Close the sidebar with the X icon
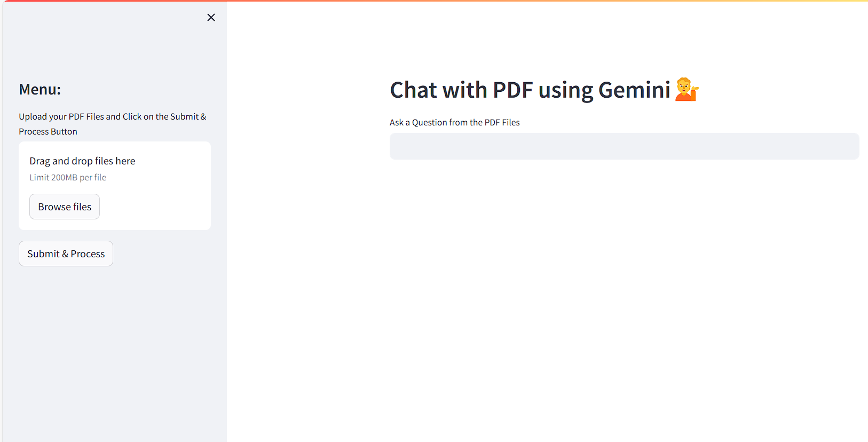Viewport: 868px width, 442px height. [211, 18]
